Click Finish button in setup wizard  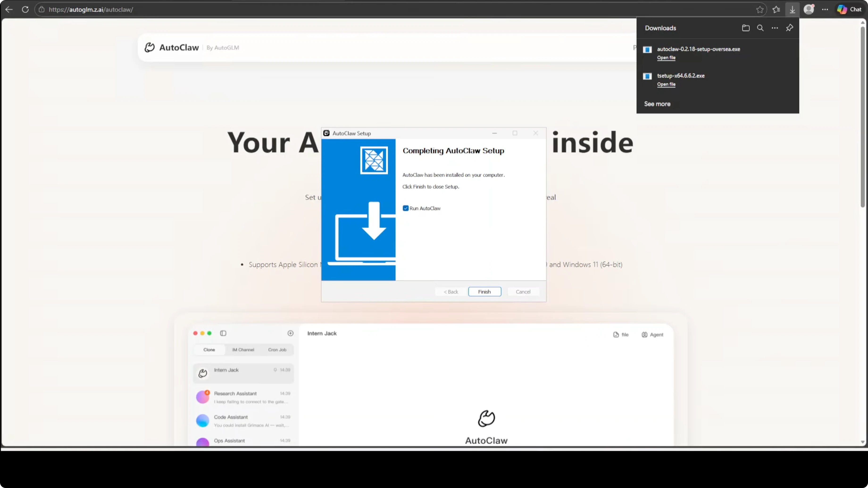tap(484, 292)
